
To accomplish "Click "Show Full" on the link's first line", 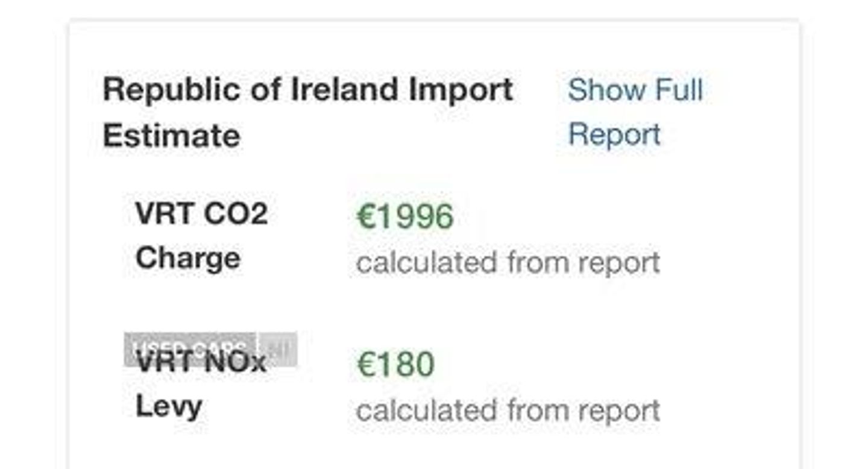I will point(635,90).
